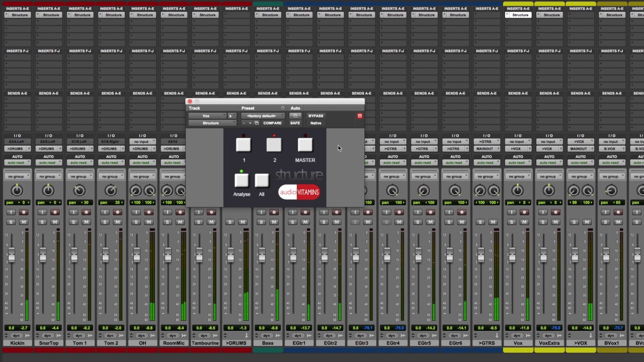Image resolution: width=644 pixels, height=362 pixels.
Task: Enable the Analyse button in Structure
Action: click(242, 180)
